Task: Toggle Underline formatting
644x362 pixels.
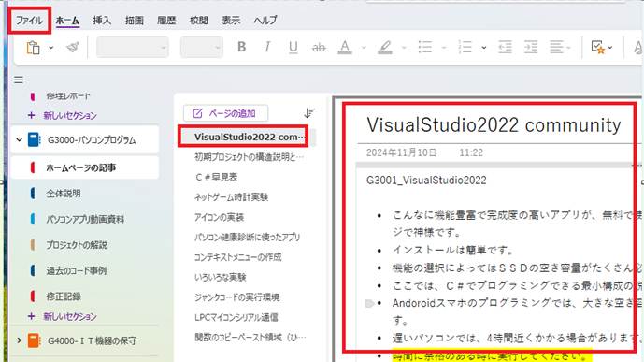Action: pos(293,48)
